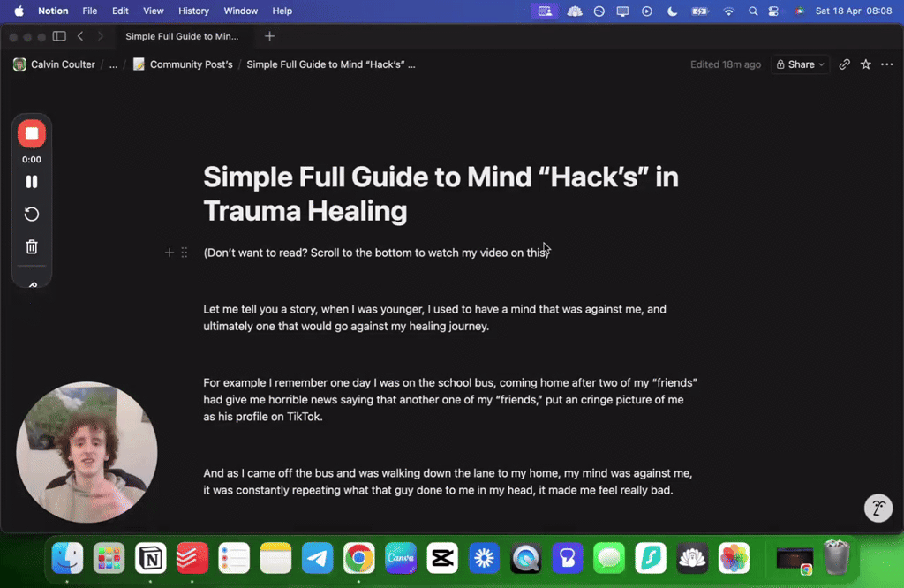904x588 pixels.
Task: Click the 0:00 recording timer
Action: tap(31, 159)
